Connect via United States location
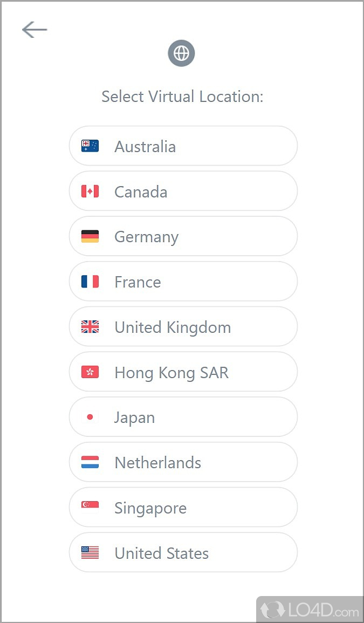Viewport: 364px width, 623px height. (x=183, y=553)
